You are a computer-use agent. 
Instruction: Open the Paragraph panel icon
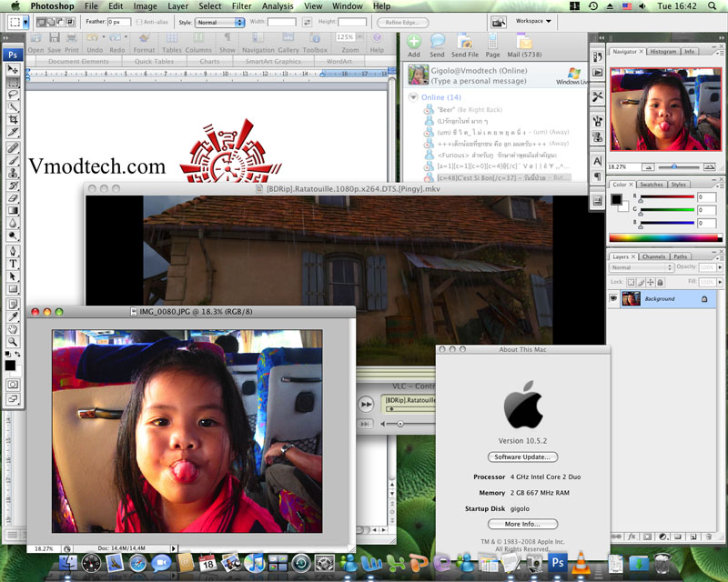click(x=597, y=176)
